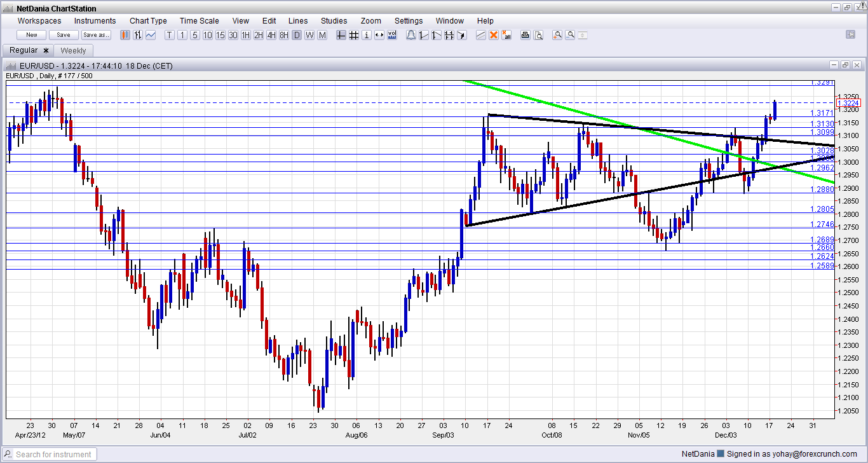
Task: Click the Save as.. button
Action: tap(96, 35)
